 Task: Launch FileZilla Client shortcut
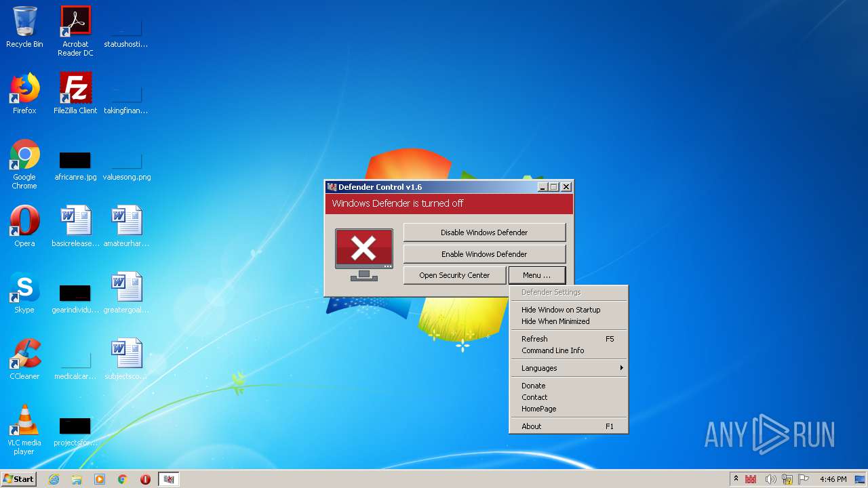(x=75, y=94)
